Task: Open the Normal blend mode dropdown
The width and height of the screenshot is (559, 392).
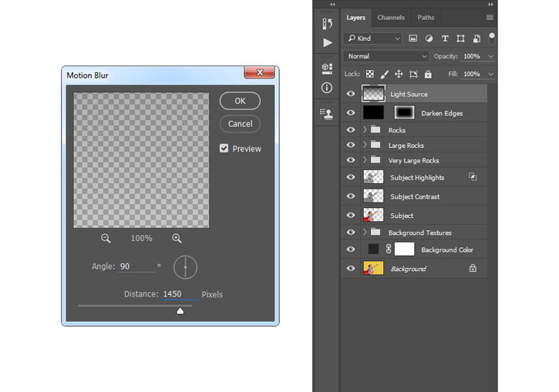Action: (x=386, y=56)
